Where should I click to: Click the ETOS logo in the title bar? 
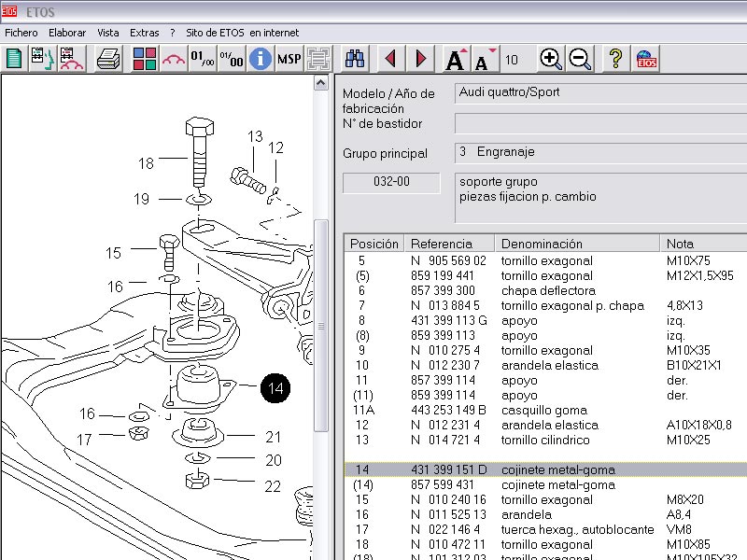9,11
